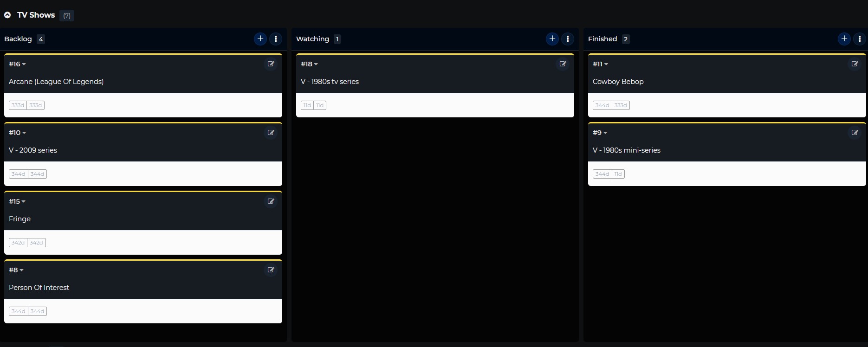Click the Backlog column task count badge
The height and width of the screenshot is (347, 868).
click(x=41, y=39)
